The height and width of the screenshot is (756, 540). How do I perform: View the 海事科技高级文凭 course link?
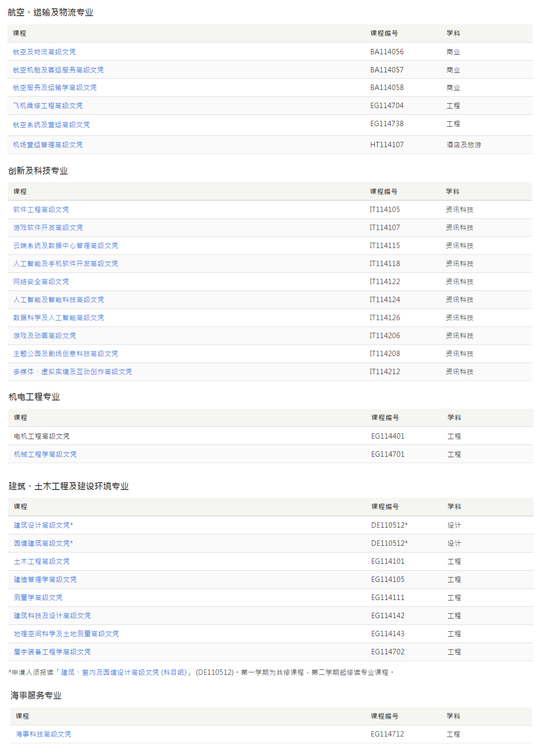coord(41,734)
